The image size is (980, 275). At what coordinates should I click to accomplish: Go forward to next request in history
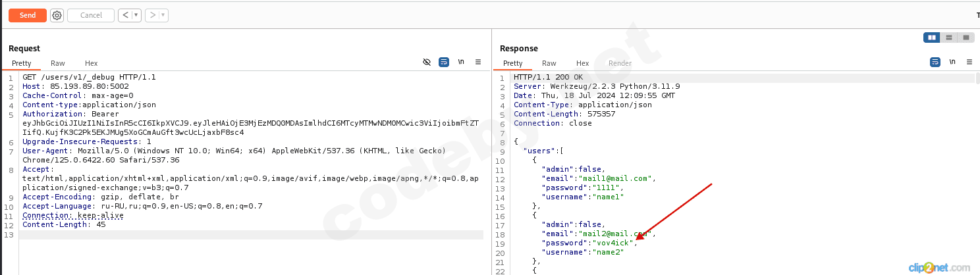point(151,15)
